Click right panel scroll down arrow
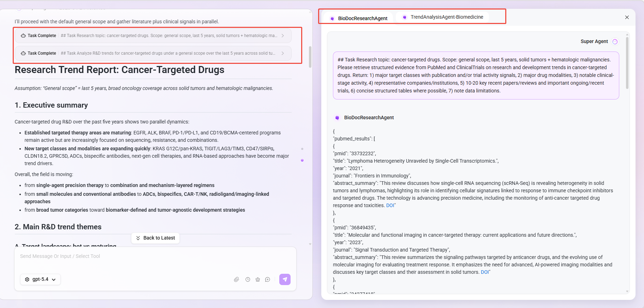This screenshot has height=308, width=644. [627, 291]
